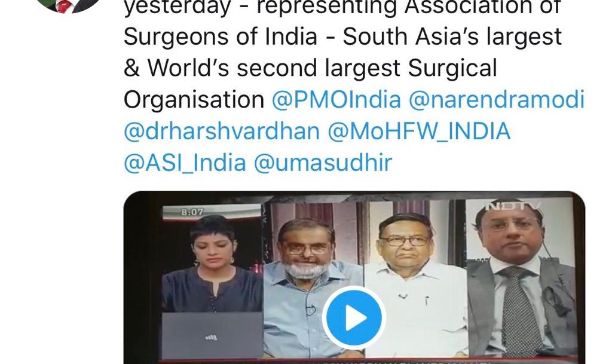Open the @MoHFW_INDIA mention link
The height and width of the screenshot is (364, 612).
pyautogui.click(x=419, y=131)
